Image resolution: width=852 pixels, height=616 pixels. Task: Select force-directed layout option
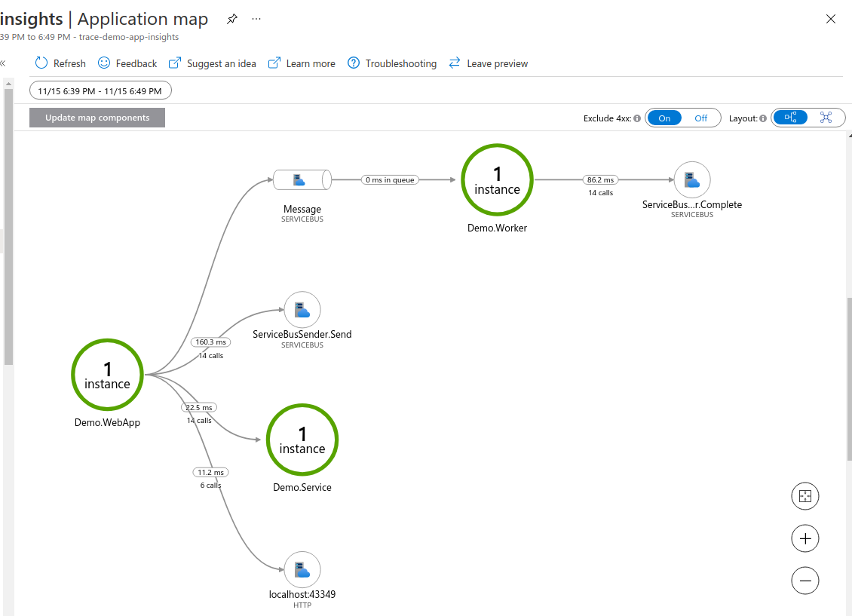(x=826, y=118)
